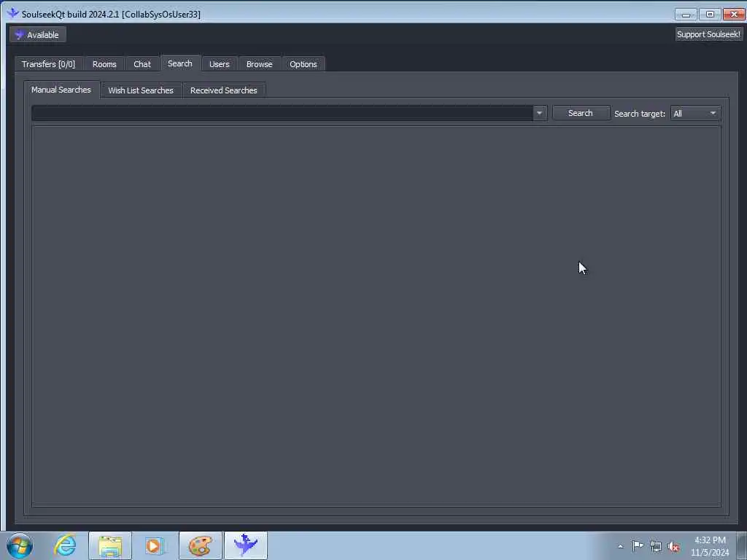Image resolution: width=747 pixels, height=560 pixels.
Task: Open the Chat tab
Action: [x=142, y=64]
